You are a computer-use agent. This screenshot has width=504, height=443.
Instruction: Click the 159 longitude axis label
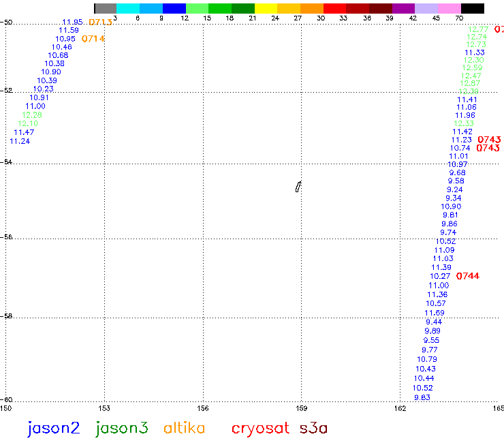coord(302,408)
